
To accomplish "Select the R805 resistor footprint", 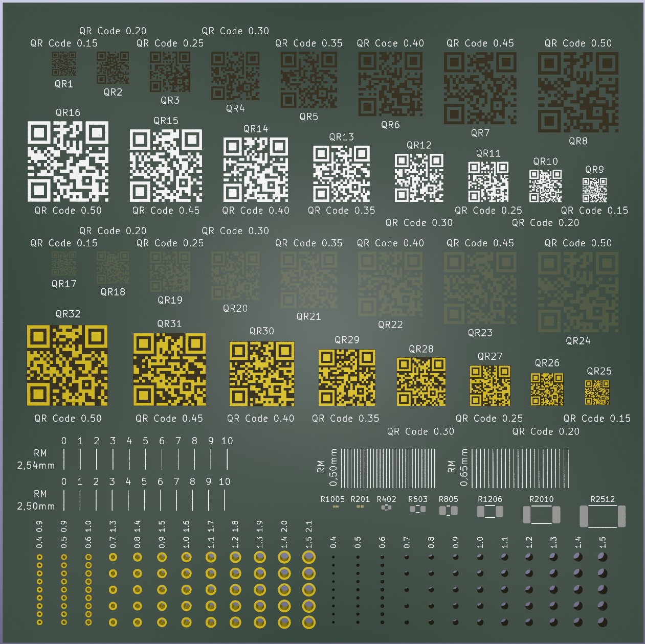I will click(448, 510).
